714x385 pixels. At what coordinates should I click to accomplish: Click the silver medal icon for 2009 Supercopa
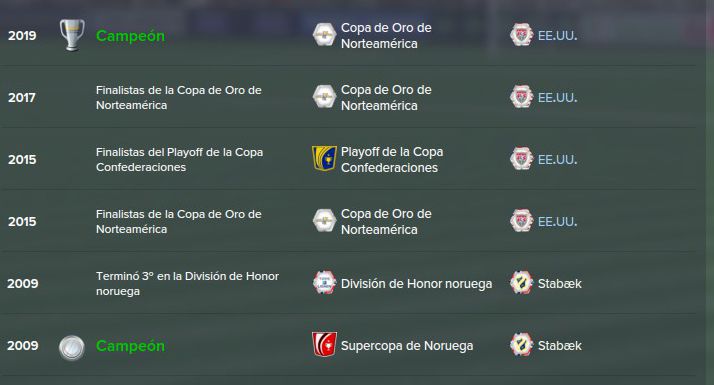point(72,348)
